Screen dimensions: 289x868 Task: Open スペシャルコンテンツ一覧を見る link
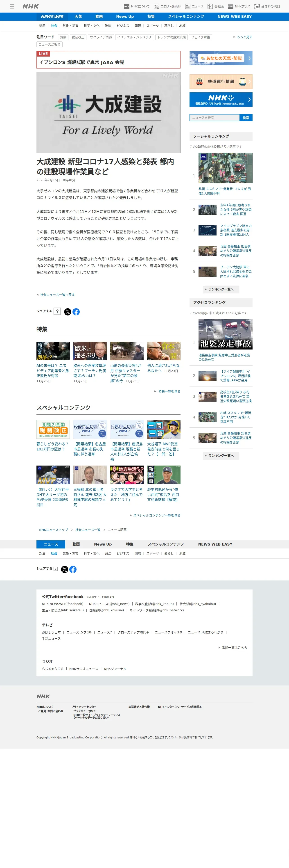(155, 515)
